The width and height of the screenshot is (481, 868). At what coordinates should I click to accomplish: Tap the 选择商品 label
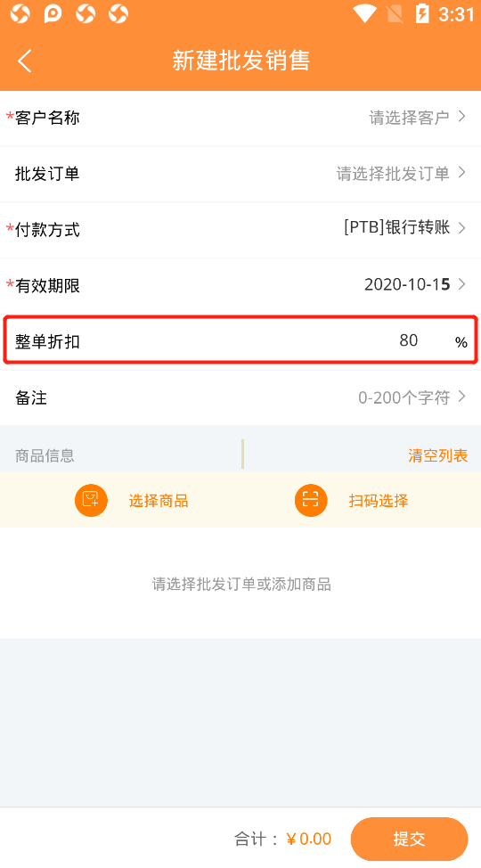(159, 501)
